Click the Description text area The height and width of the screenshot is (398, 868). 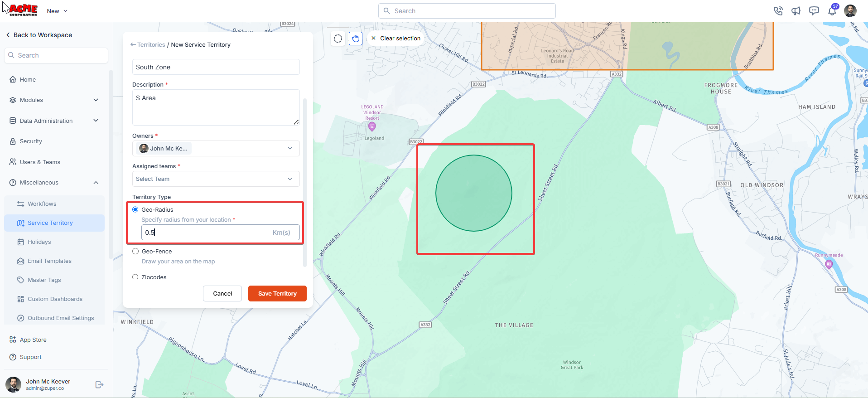(216, 107)
